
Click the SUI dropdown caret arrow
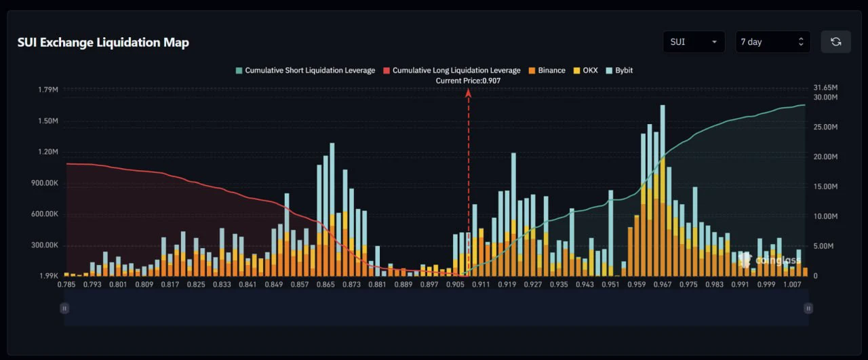[x=714, y=42]
